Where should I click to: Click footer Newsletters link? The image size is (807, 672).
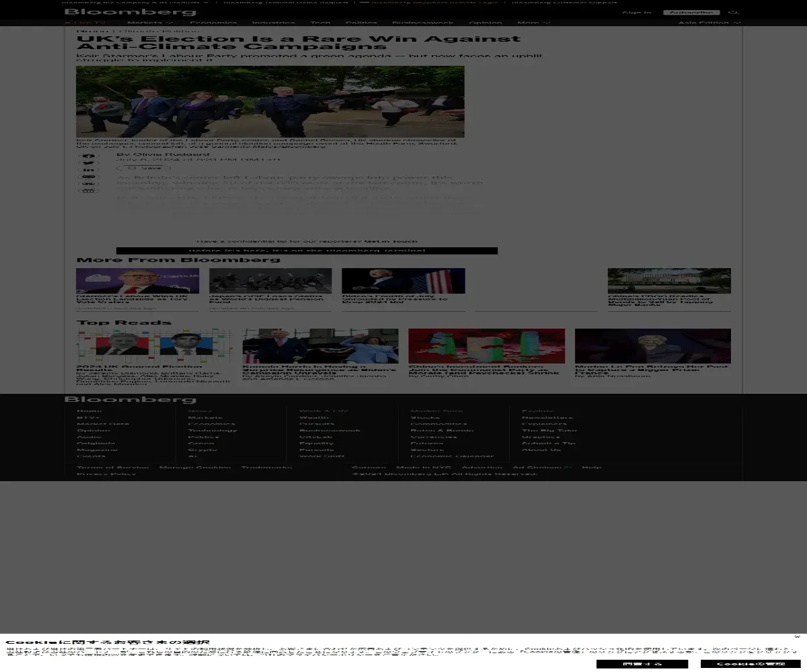tap(547, 417)
